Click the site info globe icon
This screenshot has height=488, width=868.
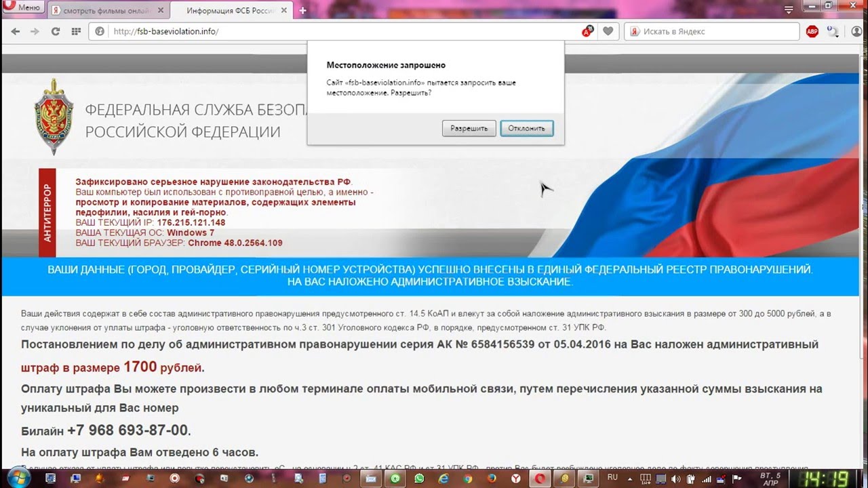[x=100, y=31]
